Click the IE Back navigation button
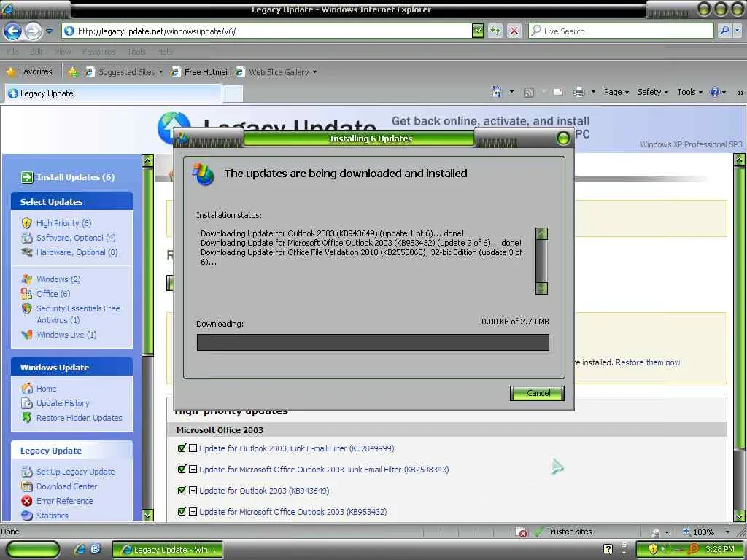Viewport: 747px width, 560px height. (x=13, y=31)
